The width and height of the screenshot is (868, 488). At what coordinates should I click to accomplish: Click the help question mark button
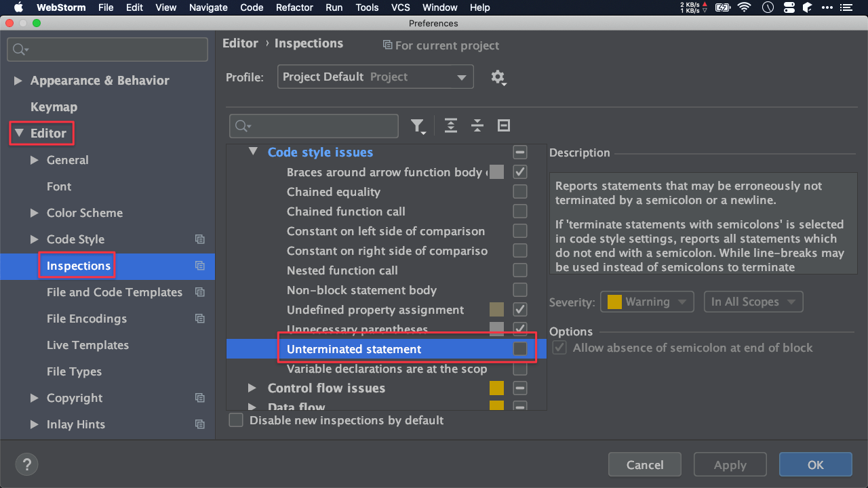click(26, 465)
